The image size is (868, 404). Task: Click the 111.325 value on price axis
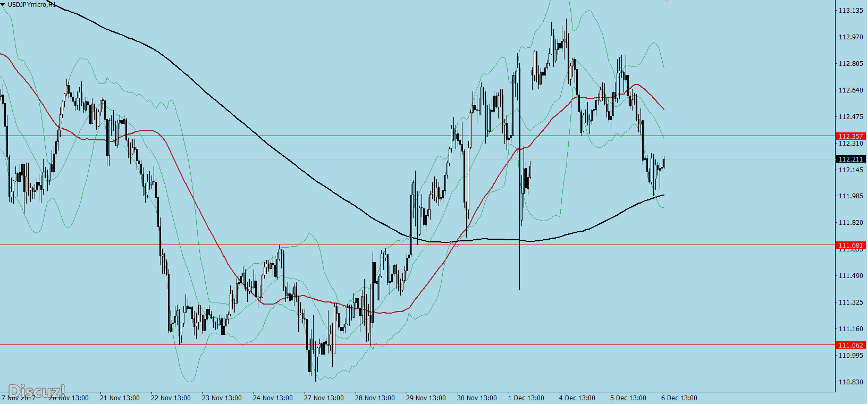[x=850, y=302]
